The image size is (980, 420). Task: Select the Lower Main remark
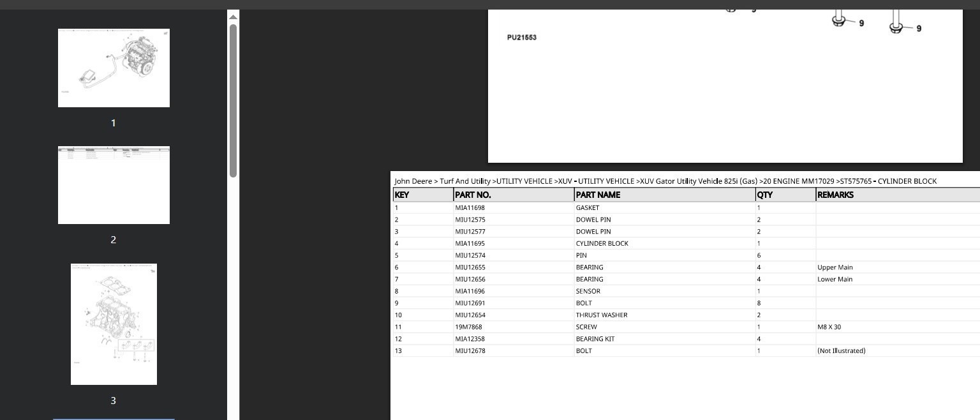coord(835,279)
